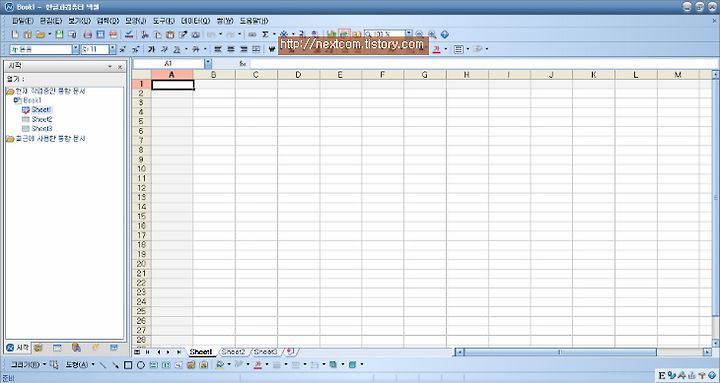
Task: Open the 도구 (Tools) menu
Action: [164, 21]
